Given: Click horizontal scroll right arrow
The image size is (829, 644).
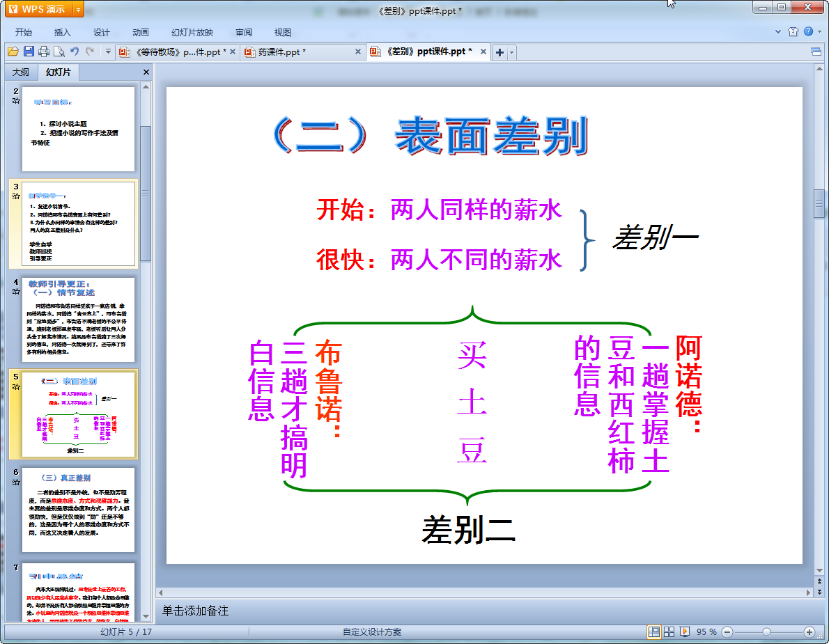Looking at the screenshot, I should point(808,592).
